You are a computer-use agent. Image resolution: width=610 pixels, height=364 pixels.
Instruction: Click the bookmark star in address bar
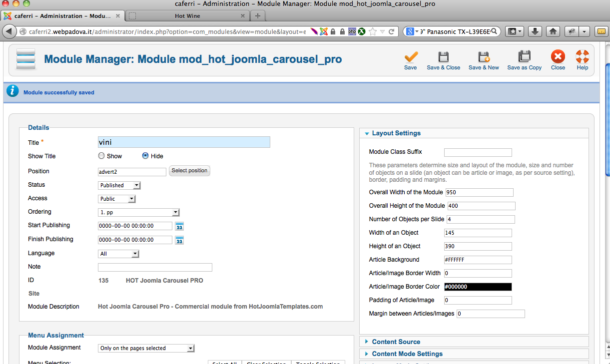(373, 31)
